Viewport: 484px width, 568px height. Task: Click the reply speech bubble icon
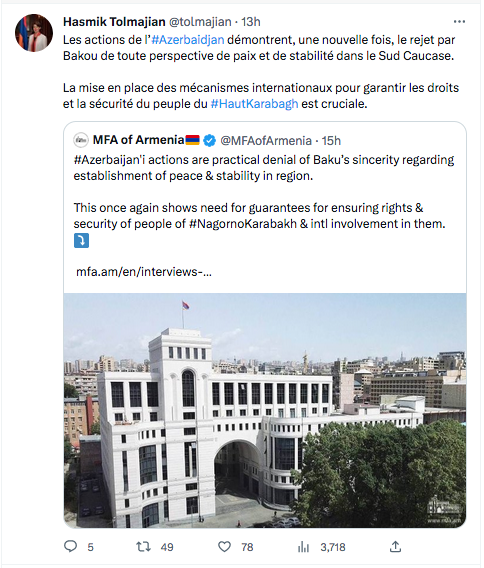(x=70, y=546)
